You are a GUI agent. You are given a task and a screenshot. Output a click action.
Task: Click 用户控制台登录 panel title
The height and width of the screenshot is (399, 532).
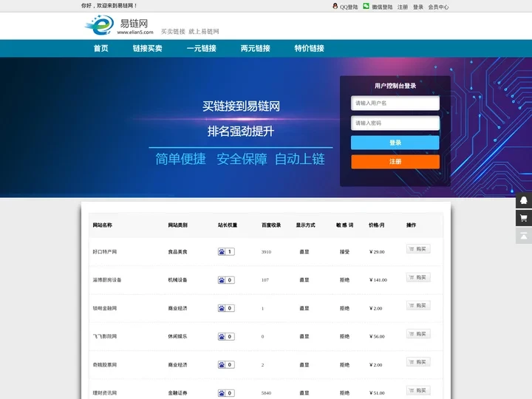pos(395,86)
